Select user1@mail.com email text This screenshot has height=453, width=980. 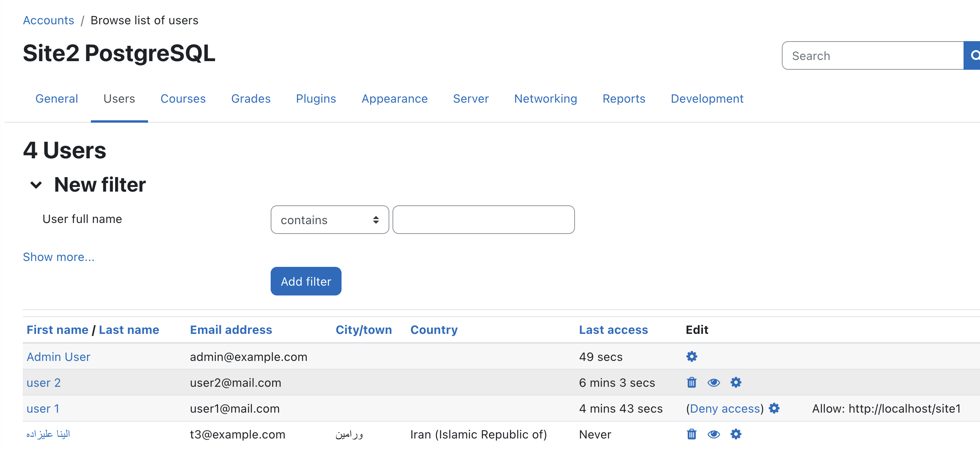click(x=235, y=408)
